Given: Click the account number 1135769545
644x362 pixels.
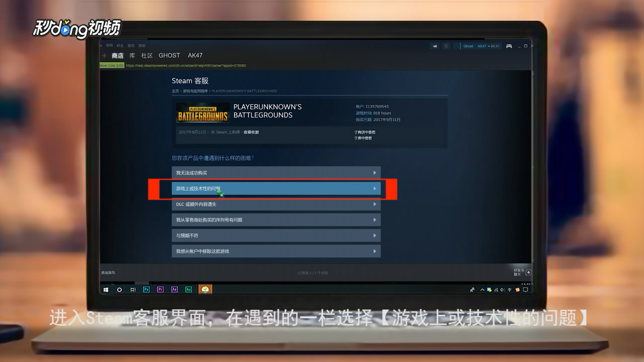Looking at the screenshot, I should coord(377,107).
